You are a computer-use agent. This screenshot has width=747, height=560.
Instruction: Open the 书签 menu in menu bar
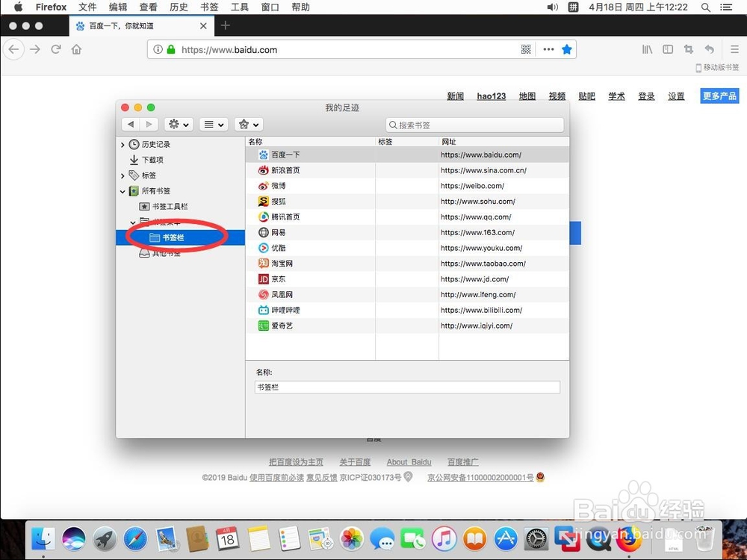click(209, 7)
